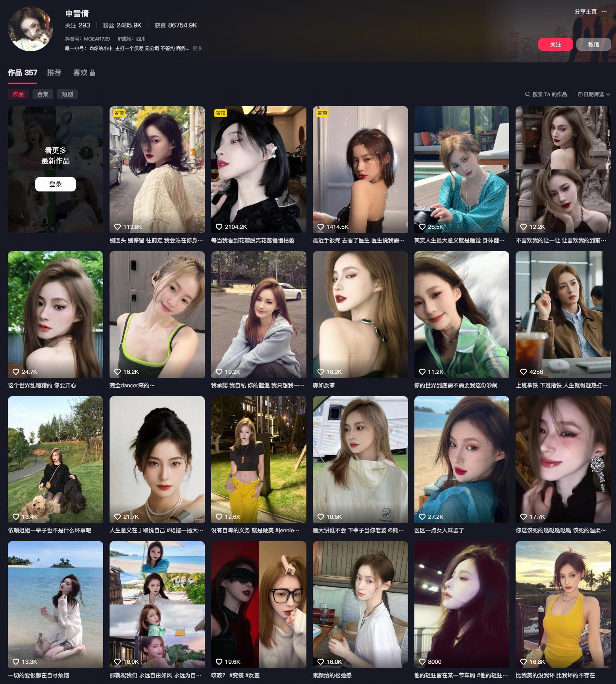Image resolution: width=616 pixels, height=684 pixels.
Task: Click the red 关注 follow button
Action: click(x=556, y=44)
